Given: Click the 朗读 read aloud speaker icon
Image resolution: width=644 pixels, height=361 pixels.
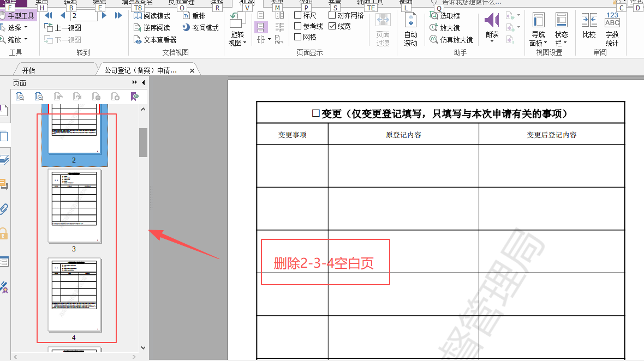Looking at the screenshot, I should click(492, 21).
